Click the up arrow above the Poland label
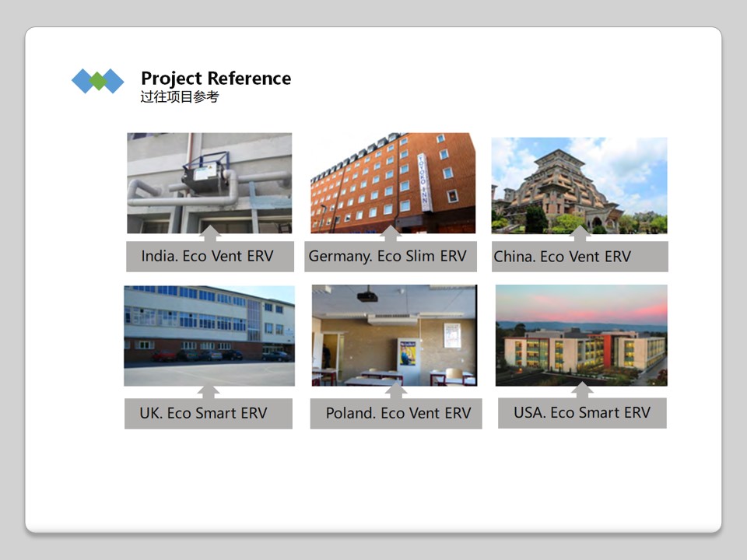The height and width of the screenshot is (560, 747). point(396,391)
